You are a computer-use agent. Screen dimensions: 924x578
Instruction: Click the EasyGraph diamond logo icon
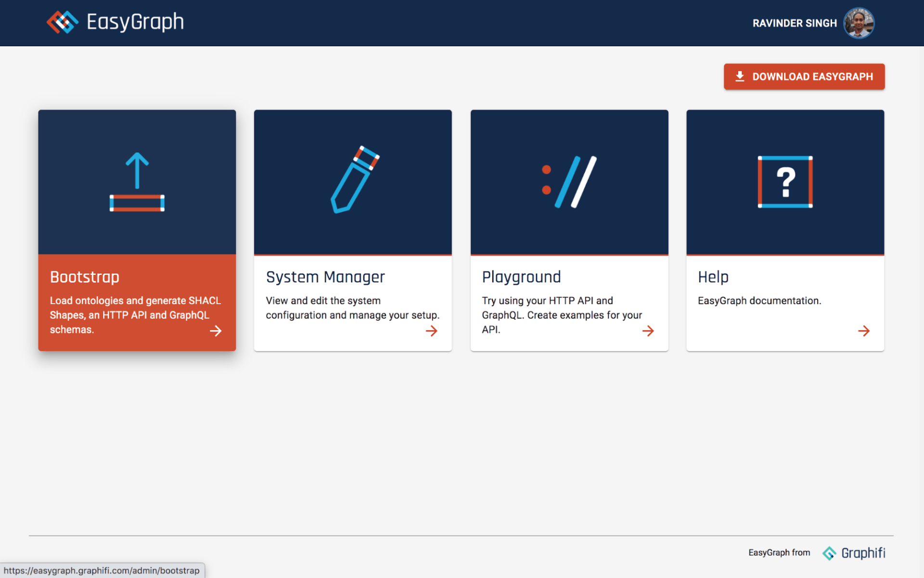62,22
